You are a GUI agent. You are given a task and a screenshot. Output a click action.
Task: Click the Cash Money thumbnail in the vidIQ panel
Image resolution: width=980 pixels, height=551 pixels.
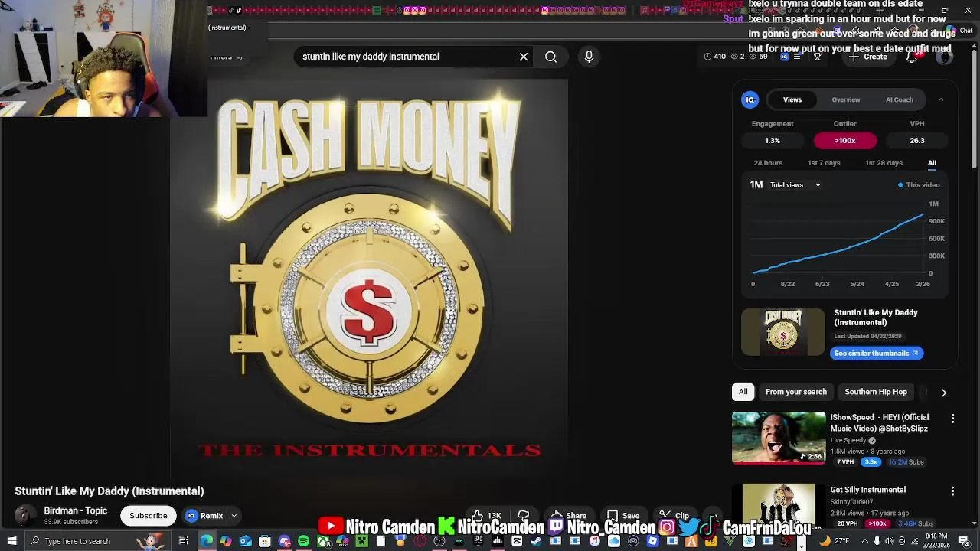point(783,332)
